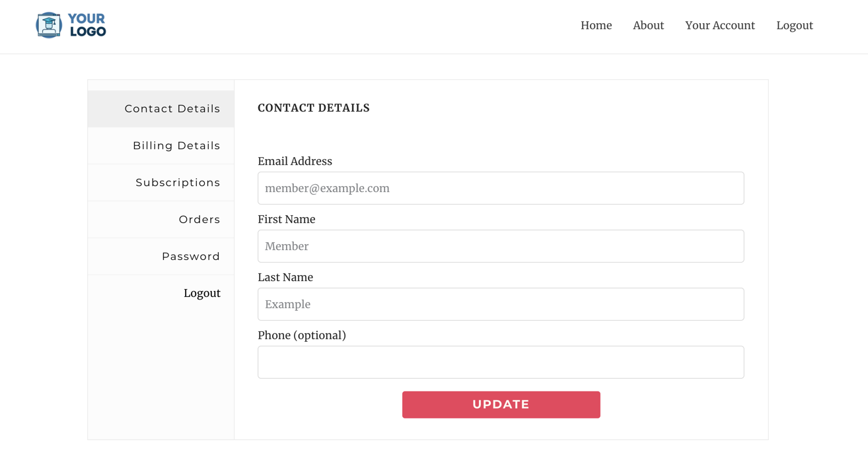This screenshot has height=458, width=868.
Task: Open the Subscriptions sidebar tab
Action: (161, 183)
